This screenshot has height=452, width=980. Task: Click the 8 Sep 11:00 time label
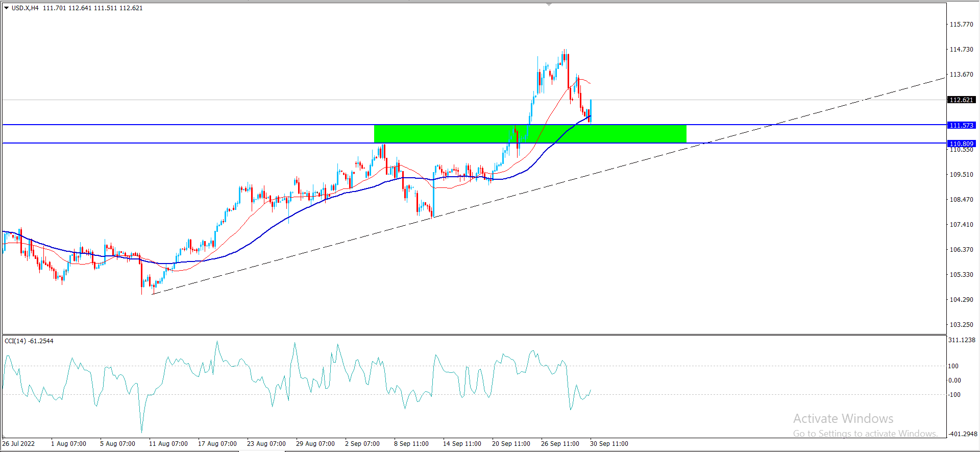pyautogui.click(x=411, y=443)
